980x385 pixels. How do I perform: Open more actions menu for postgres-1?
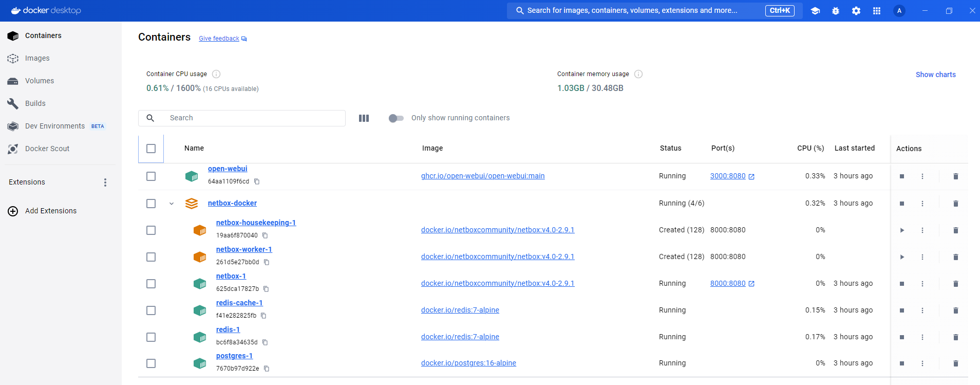point(922,363)
